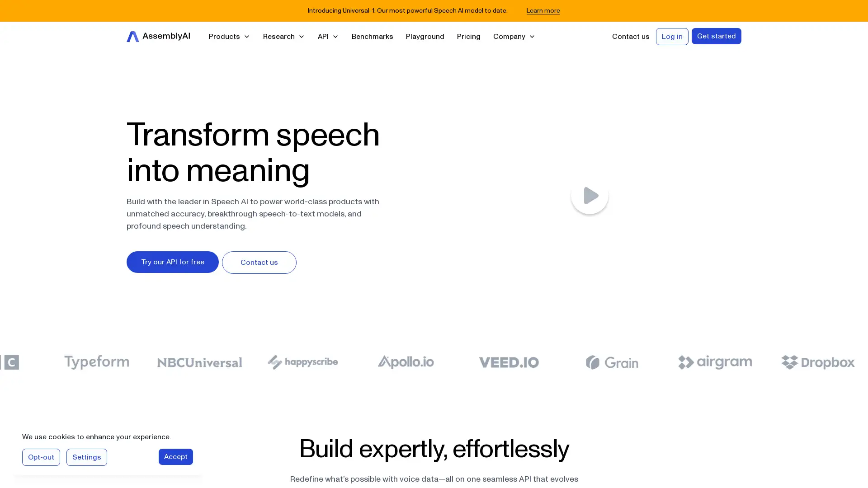Open the Playground page

click(425, 36)
